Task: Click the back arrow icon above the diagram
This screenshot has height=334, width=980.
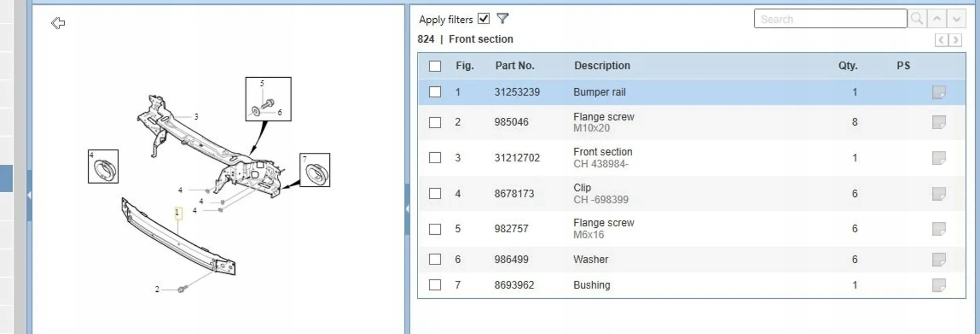Action: 58,23
